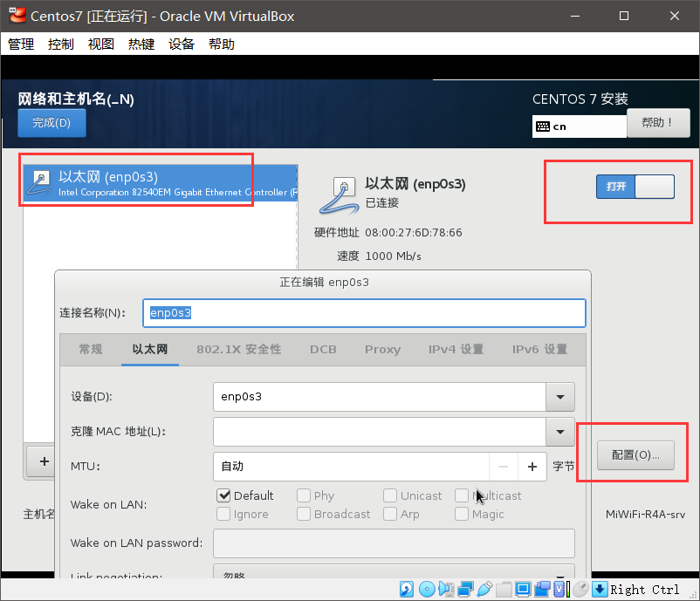Image resolution: width=700 pixels, height=601 pixels.
Task: Switch to the 802.1X 安全性 tab
Action: tap(239, 350)
